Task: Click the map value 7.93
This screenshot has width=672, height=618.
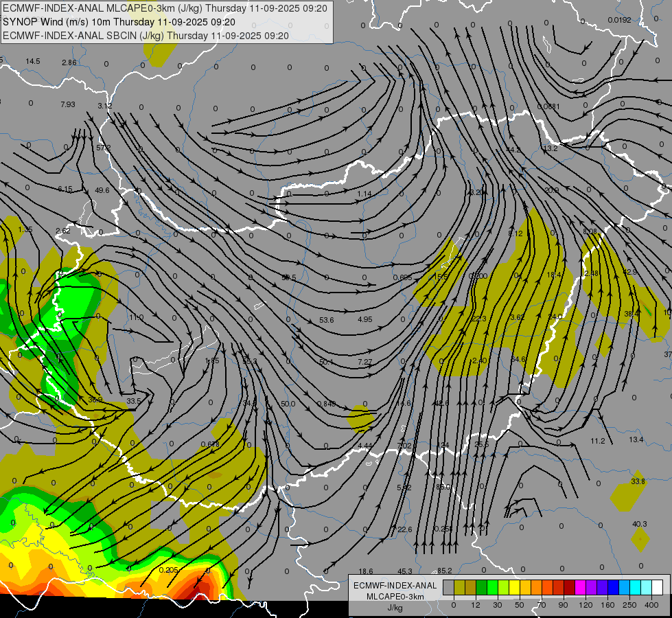Action: pyautogui.click(x=68, y=104)
